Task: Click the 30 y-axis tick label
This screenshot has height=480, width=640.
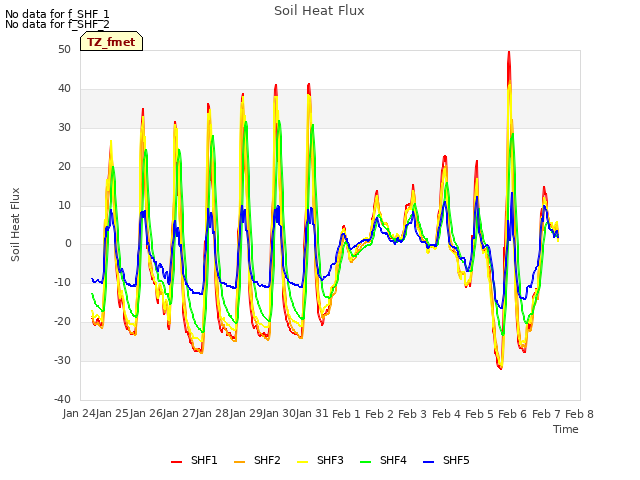Action: pos(64,127)
